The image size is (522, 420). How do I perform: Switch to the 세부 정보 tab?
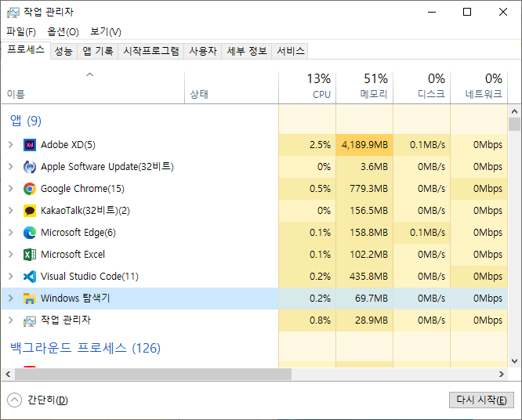[247, 51]
